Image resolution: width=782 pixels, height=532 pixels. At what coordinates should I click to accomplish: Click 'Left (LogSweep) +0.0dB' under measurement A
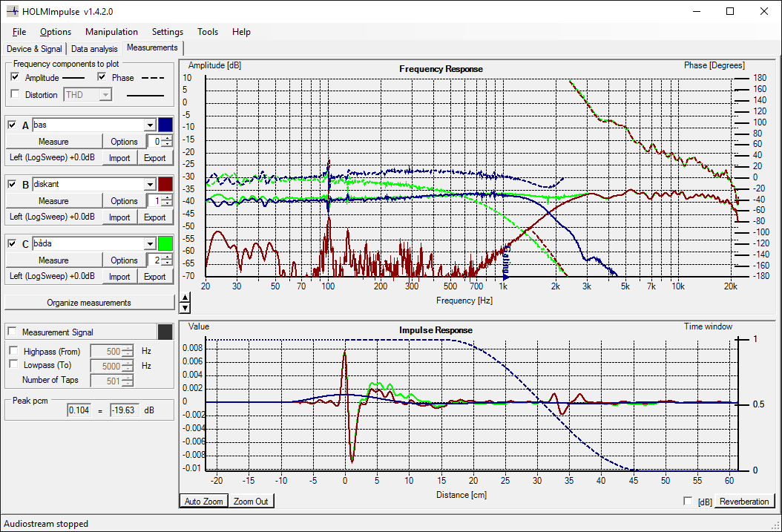[x=52, y=157]
